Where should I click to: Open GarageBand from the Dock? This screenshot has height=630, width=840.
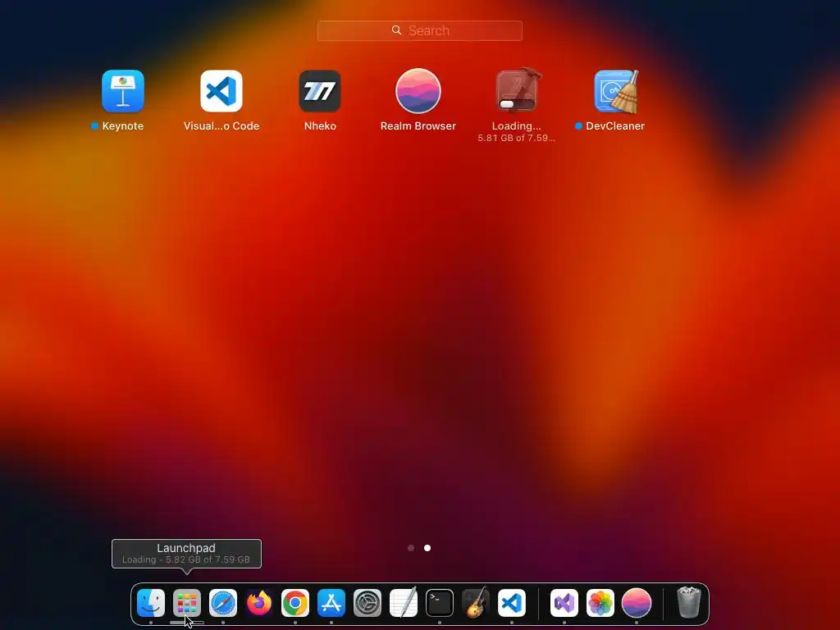coord(476,603)
